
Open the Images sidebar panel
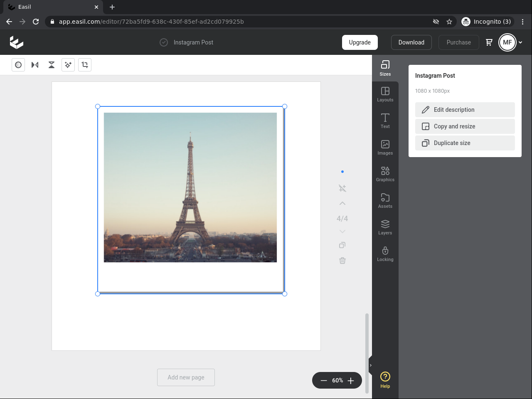[385, 148]
